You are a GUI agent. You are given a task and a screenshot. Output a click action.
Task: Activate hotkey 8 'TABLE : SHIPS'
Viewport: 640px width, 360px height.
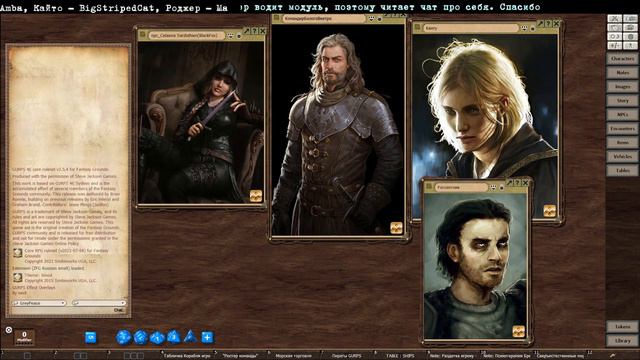tap(400, 356)
